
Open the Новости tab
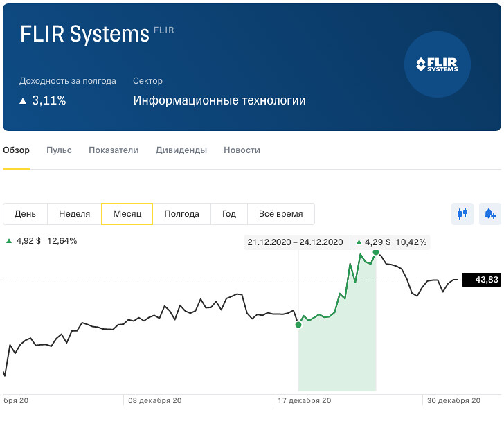[242, 150]
